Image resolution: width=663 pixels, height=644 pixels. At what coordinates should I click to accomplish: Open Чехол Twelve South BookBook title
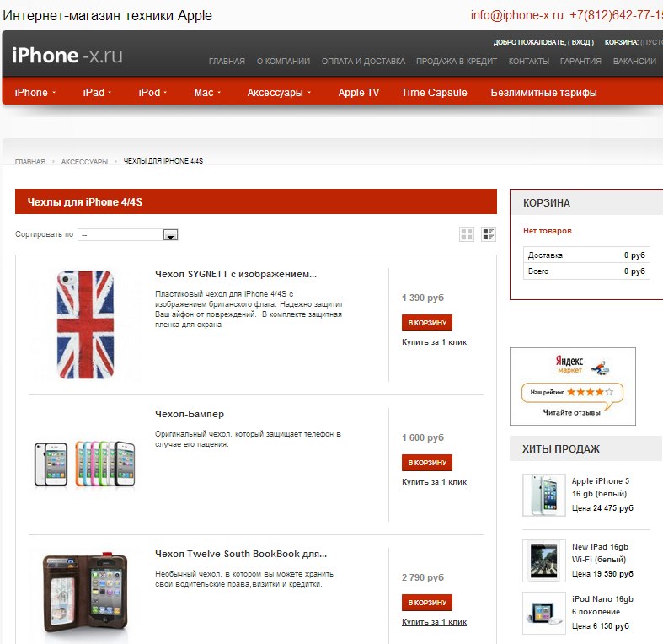coord(241,554)
